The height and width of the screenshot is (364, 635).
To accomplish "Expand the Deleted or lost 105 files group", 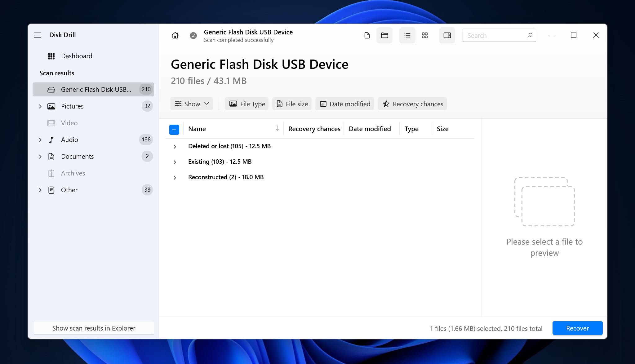I will [x=175, y=146].
